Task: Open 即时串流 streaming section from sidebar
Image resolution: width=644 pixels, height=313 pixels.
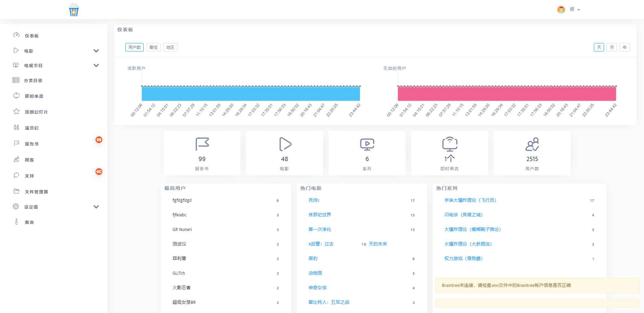Action: (x=16, y=96)
